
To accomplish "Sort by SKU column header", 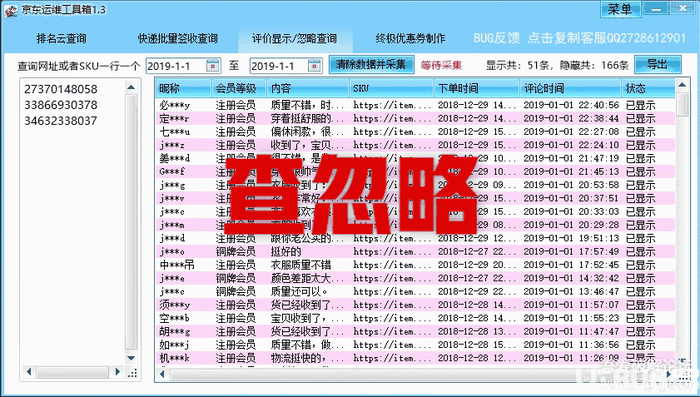I will (x=392, y=88).
